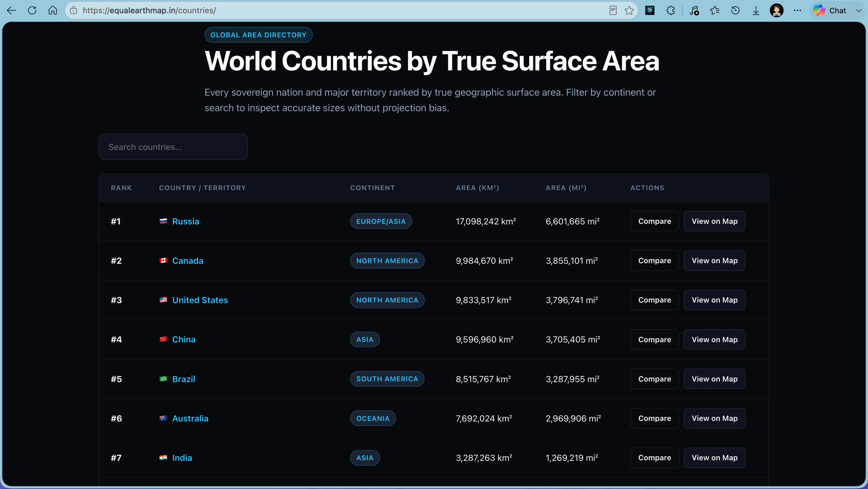This screenshot has width=868, height=489.
Task: Click Compare for United States
Action: tap(654, 300)
